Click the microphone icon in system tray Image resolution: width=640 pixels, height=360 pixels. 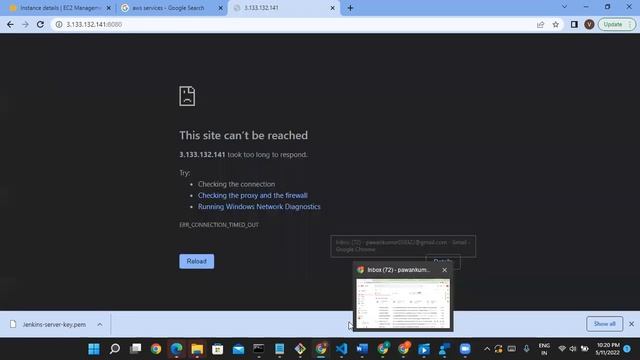pos(527,349)
